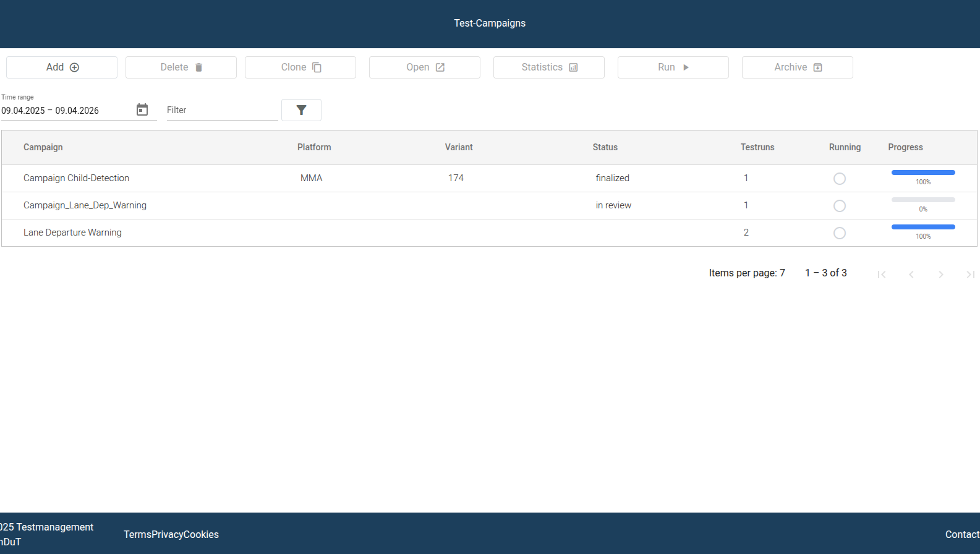This screenshot has width=980, height=554.
Task: Toggle Running radio for Campaign_Lane_Dep_Warning
Action: (839, 206)
